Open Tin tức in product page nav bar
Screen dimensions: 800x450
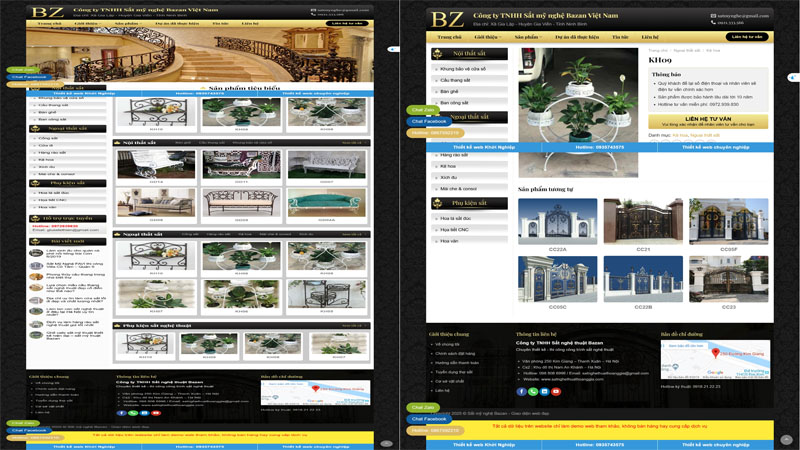(x=620, y=37)
